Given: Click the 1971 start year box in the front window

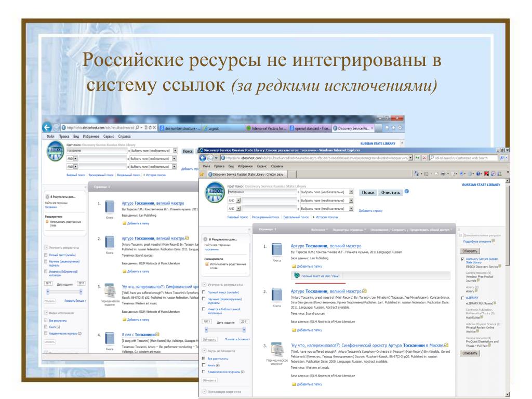Looking at the screenshot, I should click(x=207, y=321).
